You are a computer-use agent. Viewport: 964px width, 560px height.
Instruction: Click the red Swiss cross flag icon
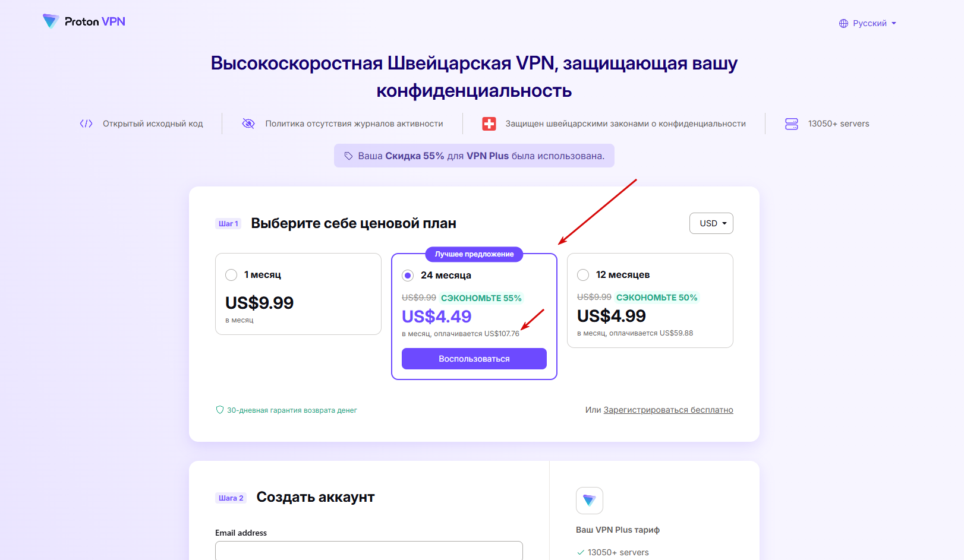pos(489,124)
